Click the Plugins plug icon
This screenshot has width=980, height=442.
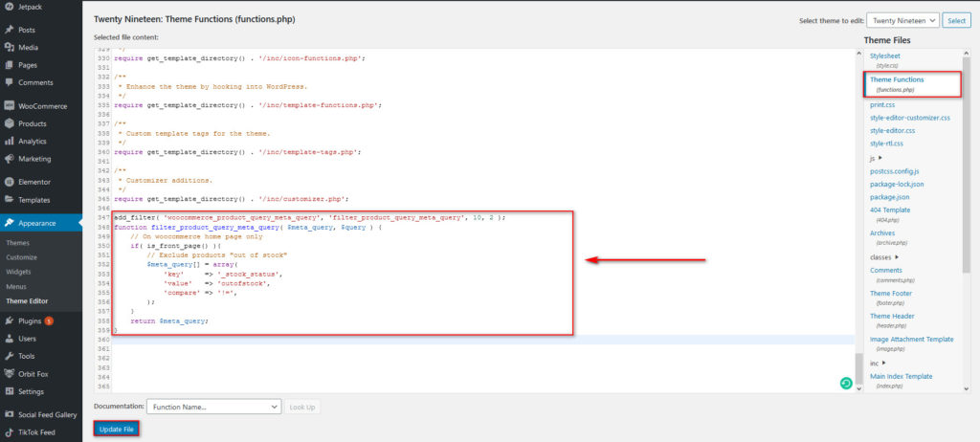coord(9,321)
